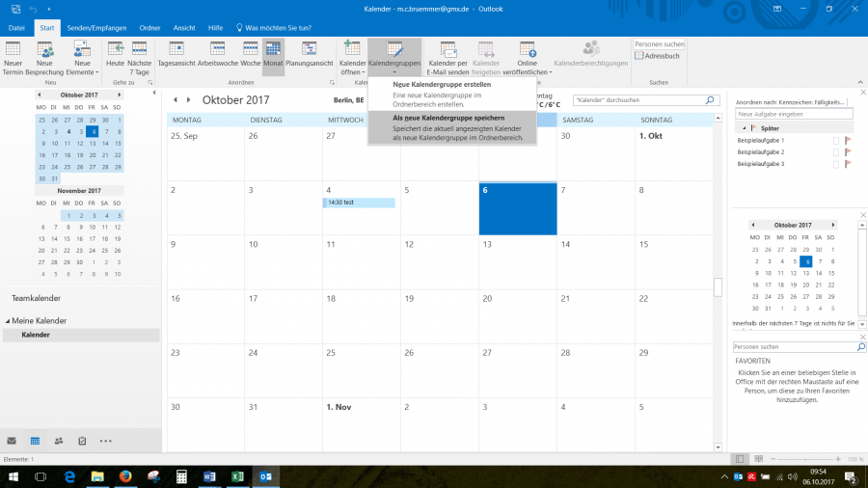The width and height of the screenshot is (868, 488).
Task: Open the Adressbuch
Action: click(657, 56)
